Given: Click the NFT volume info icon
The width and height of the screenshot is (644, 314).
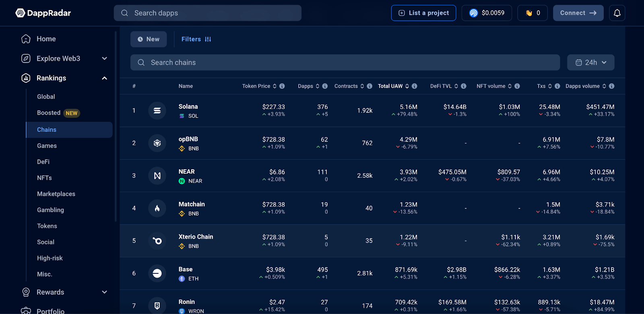Looking at the screenshot, I should [x=517, y=86].
